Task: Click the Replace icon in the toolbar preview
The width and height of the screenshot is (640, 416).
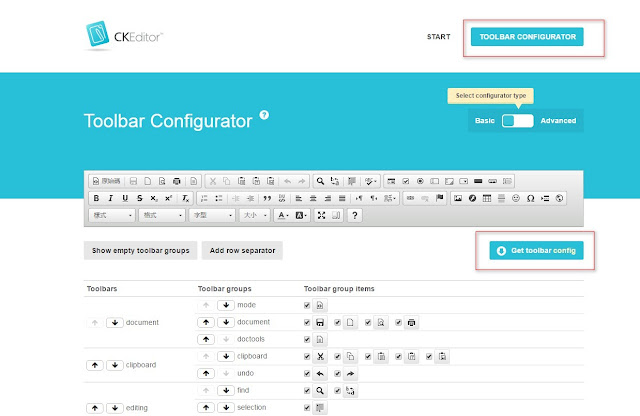Action: coord(335,181)
